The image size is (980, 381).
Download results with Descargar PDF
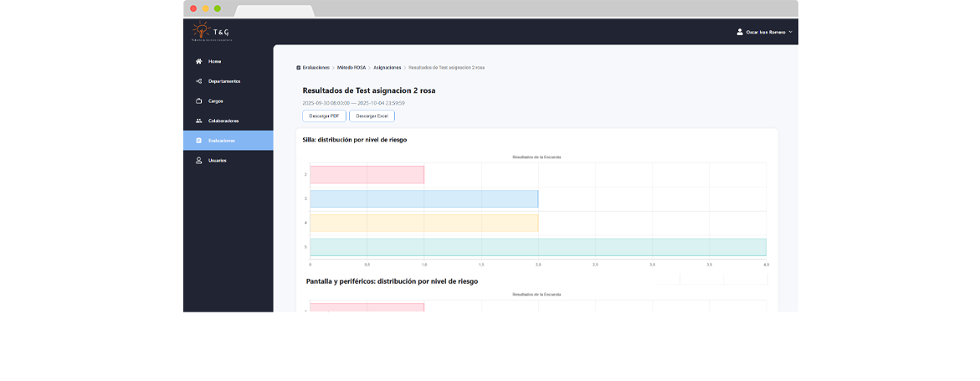point(324,116)
